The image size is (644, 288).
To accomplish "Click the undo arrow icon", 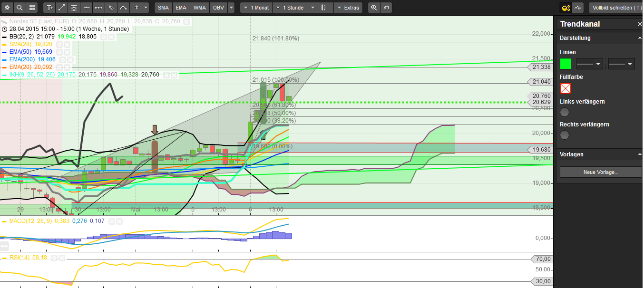I will tap(386, 8).
